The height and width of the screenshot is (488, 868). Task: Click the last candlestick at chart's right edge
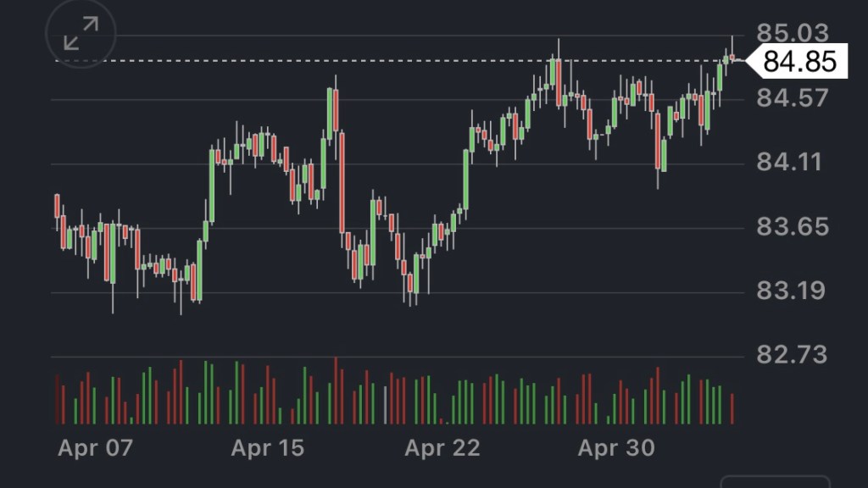(x=732, y=57)
